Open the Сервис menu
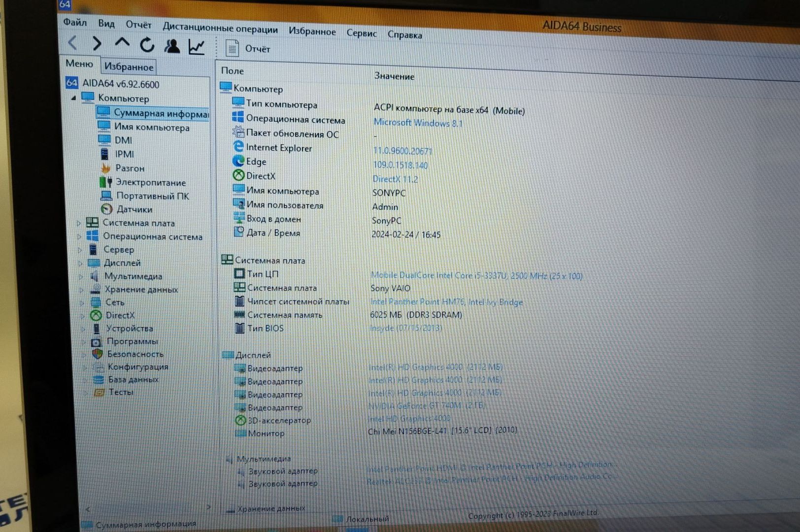This screenshot has width=800, height=532. click(361, 33)
